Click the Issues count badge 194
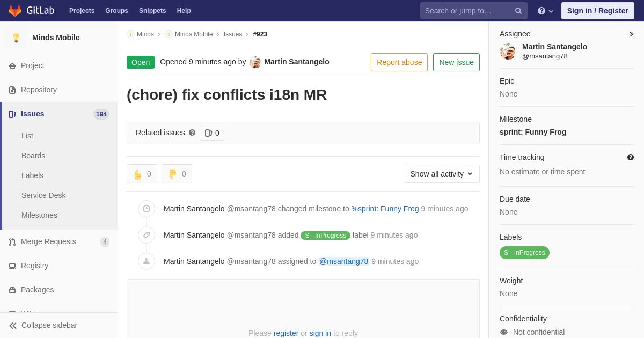644x338 pixels. click(x=101, y=114)
